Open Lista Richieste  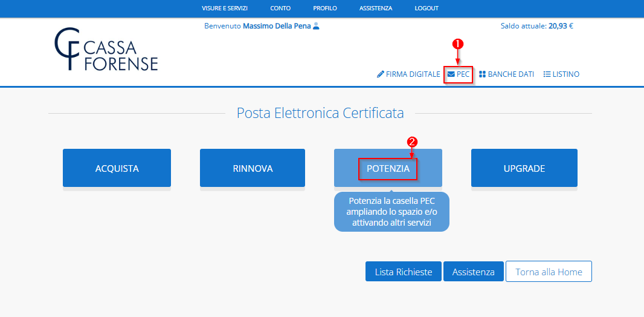pyautogui.click(x=404, y=272)
